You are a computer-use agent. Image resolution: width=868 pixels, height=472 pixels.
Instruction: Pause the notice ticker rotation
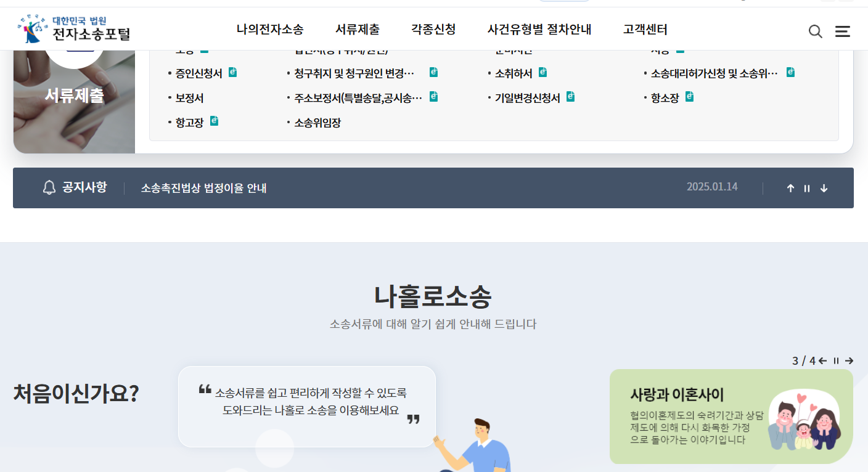point(807,188)
